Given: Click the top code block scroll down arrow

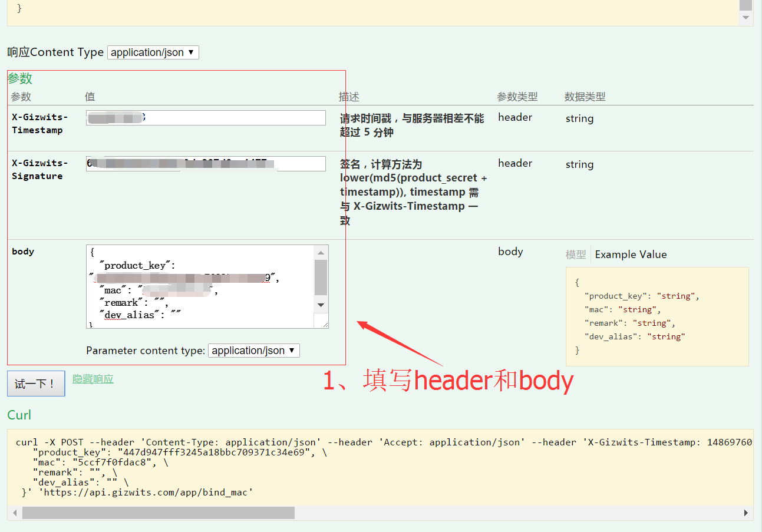Looking at the screenshot, I should (x=745, y=18).
